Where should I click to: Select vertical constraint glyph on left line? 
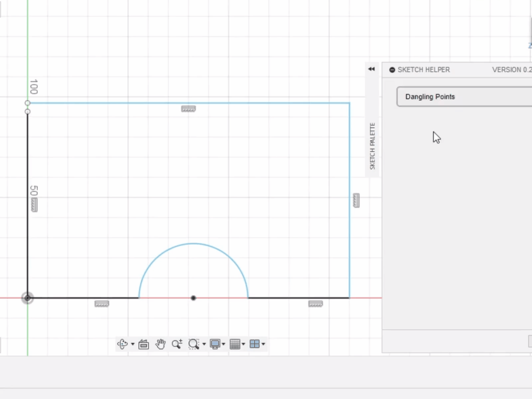click(x=34, y=205)
